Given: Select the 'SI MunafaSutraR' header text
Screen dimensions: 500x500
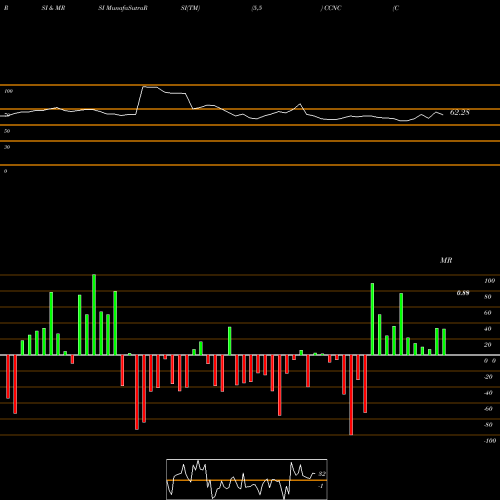Looking at the screenshot, I should click(x=123, y=8).
